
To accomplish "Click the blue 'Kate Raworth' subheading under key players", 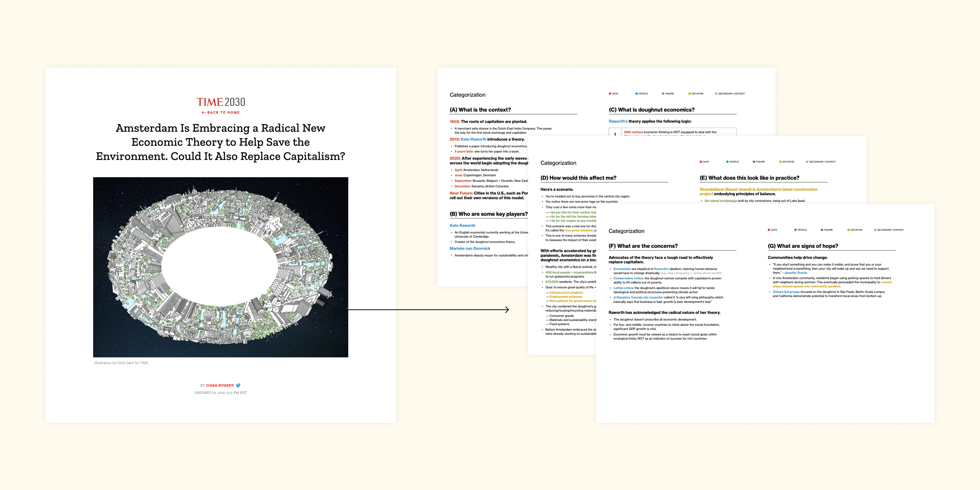I will (462, 226).
